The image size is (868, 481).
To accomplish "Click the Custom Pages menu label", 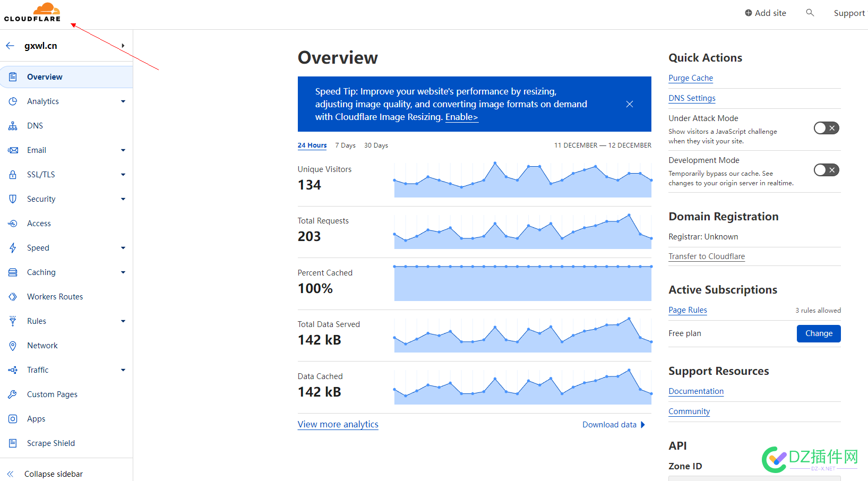I will 52,394.
